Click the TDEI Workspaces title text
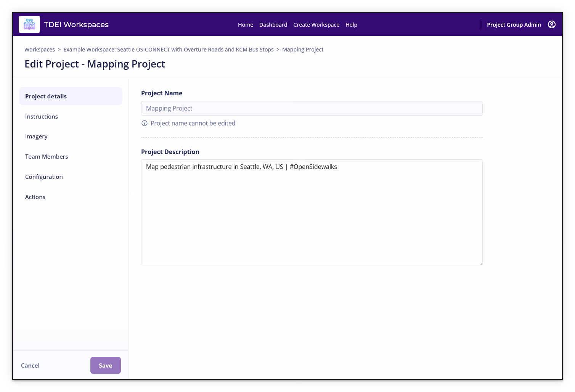 (x=76, y=24)
